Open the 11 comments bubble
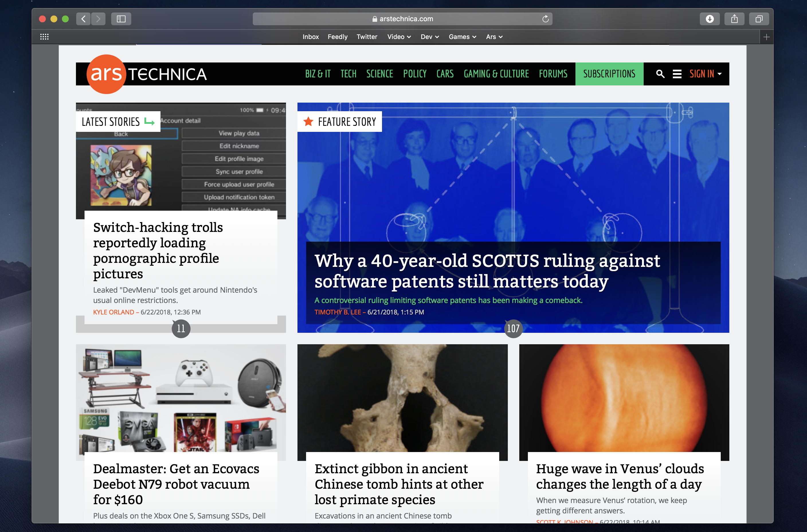The height and width of the screenshot is (532, 807). coord(181,328)
